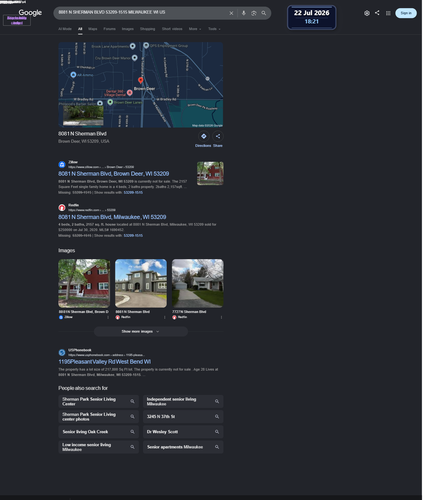This screenshot has height=500, width=427.
Task: Switch to Maps tab
Action: click(93, 29)
